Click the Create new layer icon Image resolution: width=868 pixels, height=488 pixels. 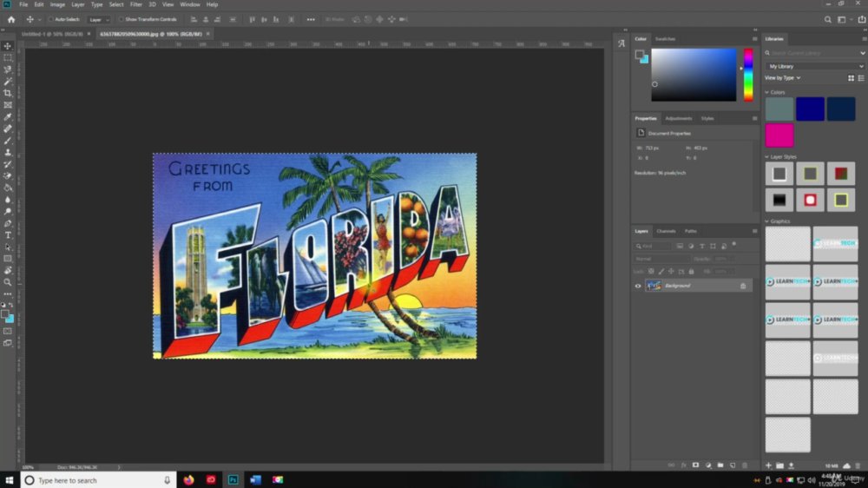[x=733, y=465]
